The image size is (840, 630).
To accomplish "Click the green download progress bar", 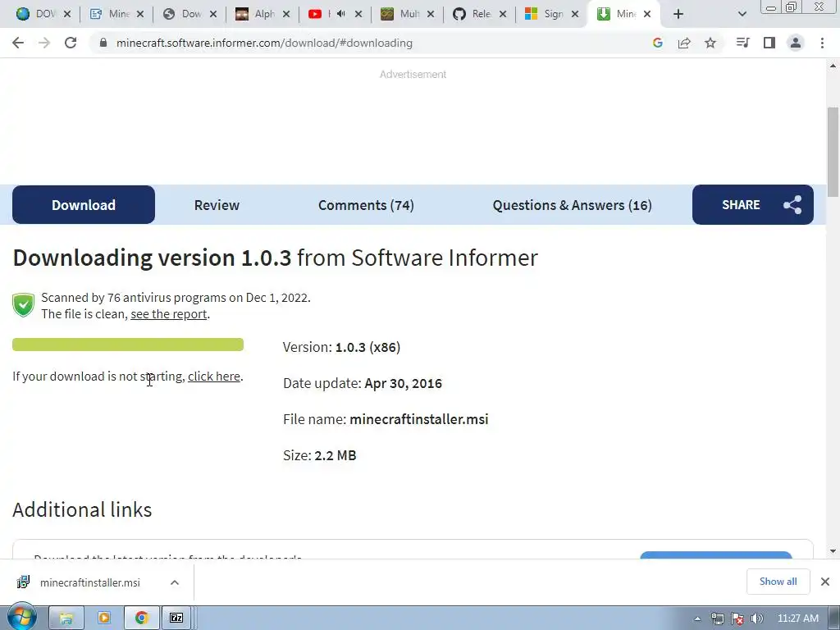I will tap(128, 345).
